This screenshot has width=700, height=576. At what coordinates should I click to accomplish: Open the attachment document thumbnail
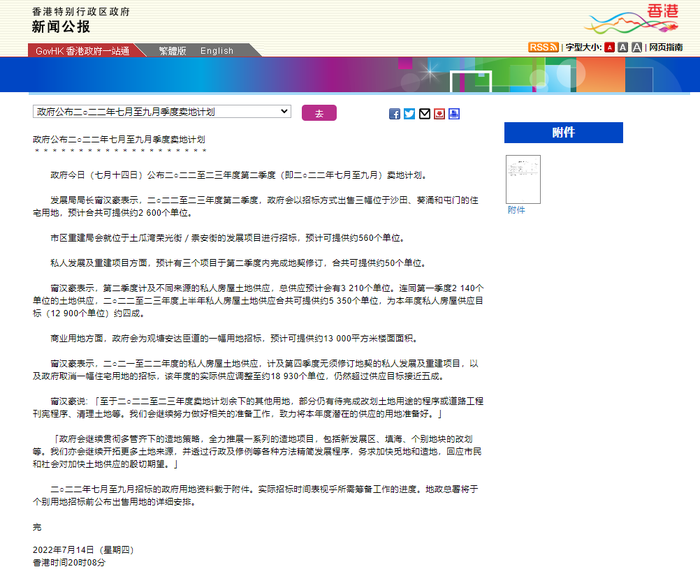(x=523, y=179)
